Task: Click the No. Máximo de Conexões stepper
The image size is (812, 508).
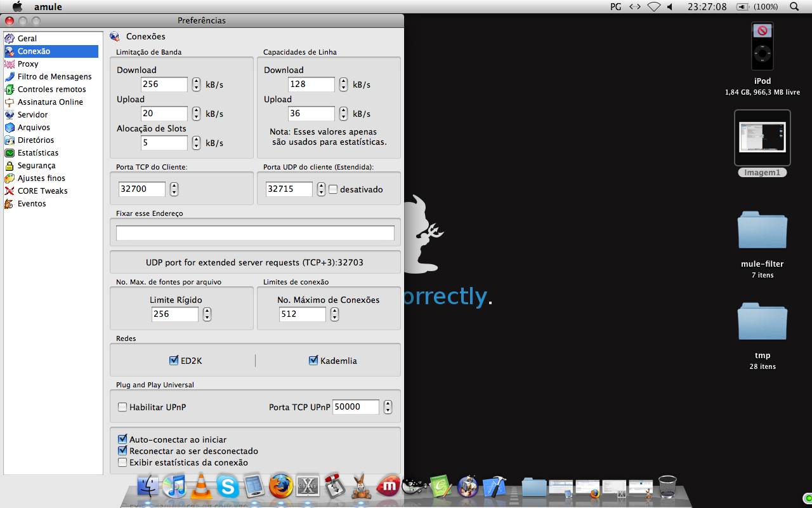Action: click(x=334, y=314)
